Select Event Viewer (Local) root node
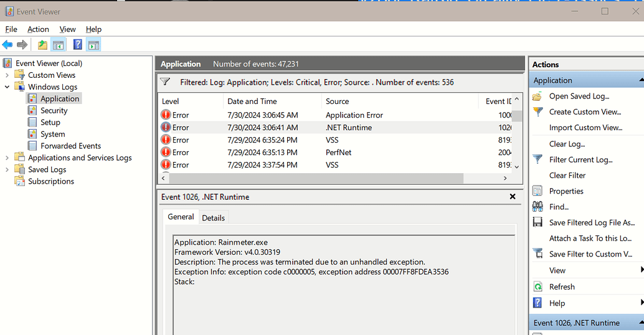This screenshot has width=644, height=335. click(x=49, y=64)
